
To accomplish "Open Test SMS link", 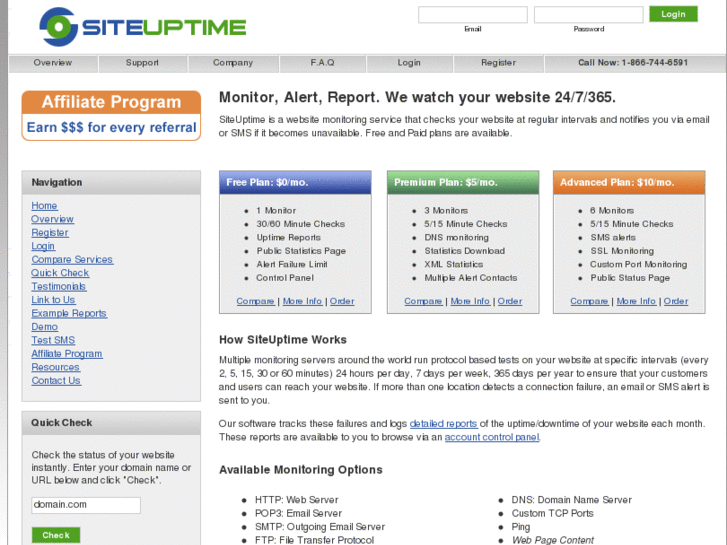I will pyautogui.click(x=53, y=340).
